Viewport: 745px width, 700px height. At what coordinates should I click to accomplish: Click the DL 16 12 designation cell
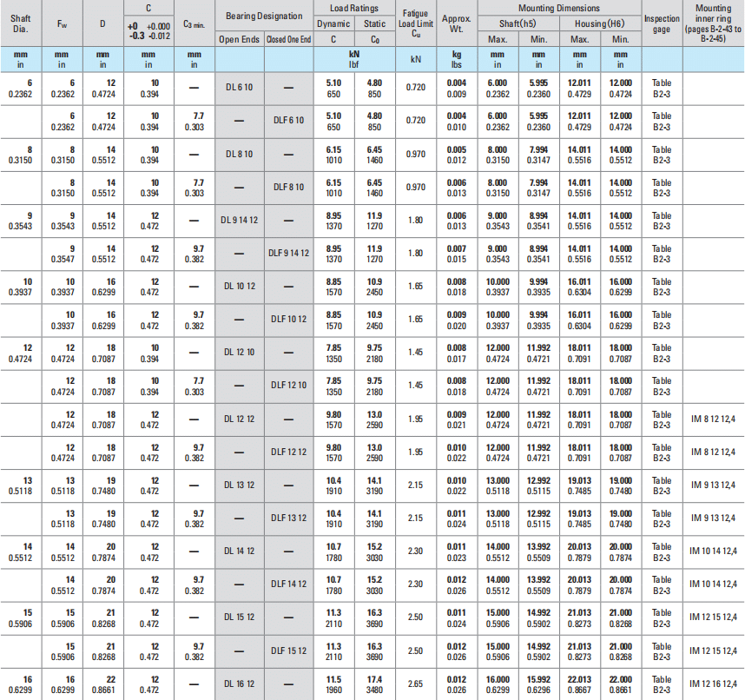coord(240,683)
